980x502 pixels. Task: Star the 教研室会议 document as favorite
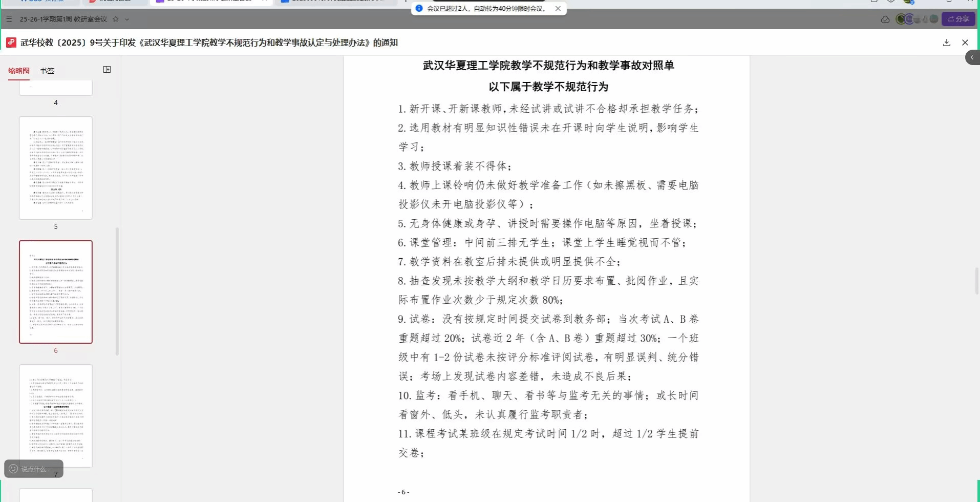pyautogui.click(x=116, y=19)
